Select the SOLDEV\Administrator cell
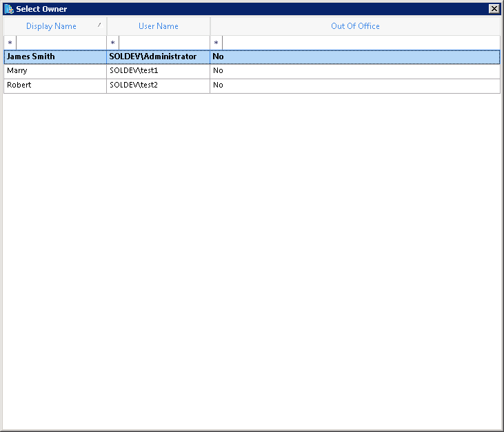This screenshot has height=432, width=504. click(x=158, y=57)
